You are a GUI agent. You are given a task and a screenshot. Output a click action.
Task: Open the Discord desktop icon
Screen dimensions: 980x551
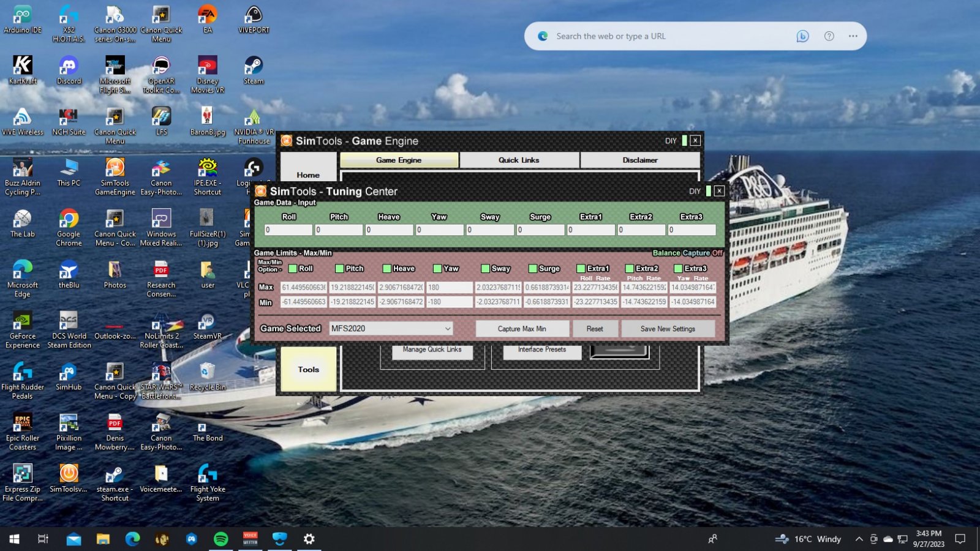69,70
